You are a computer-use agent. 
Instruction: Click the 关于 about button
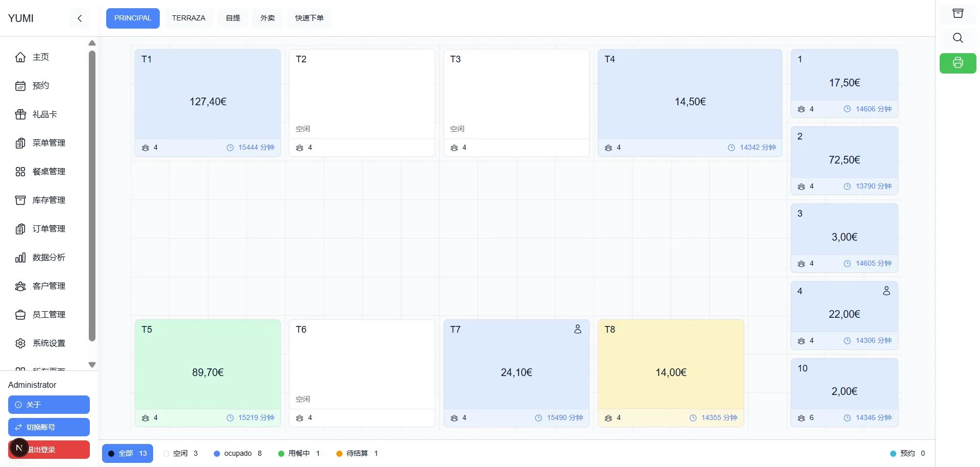click(49, 405)
